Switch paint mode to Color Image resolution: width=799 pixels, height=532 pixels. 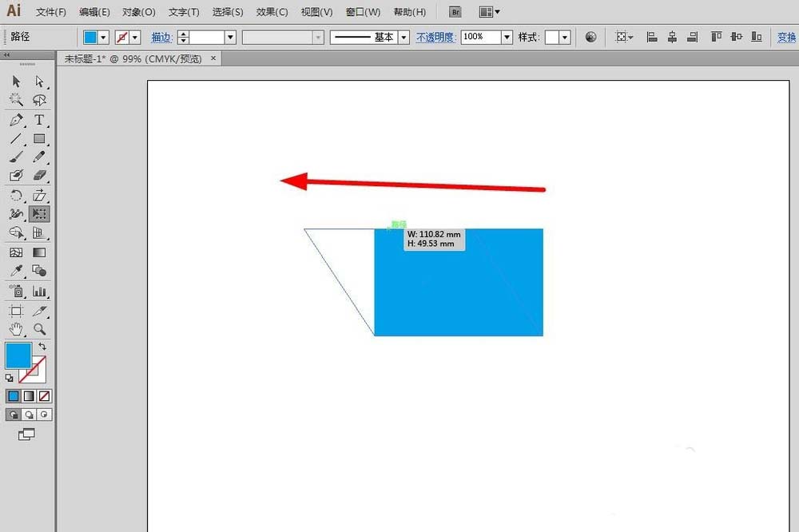14,396
